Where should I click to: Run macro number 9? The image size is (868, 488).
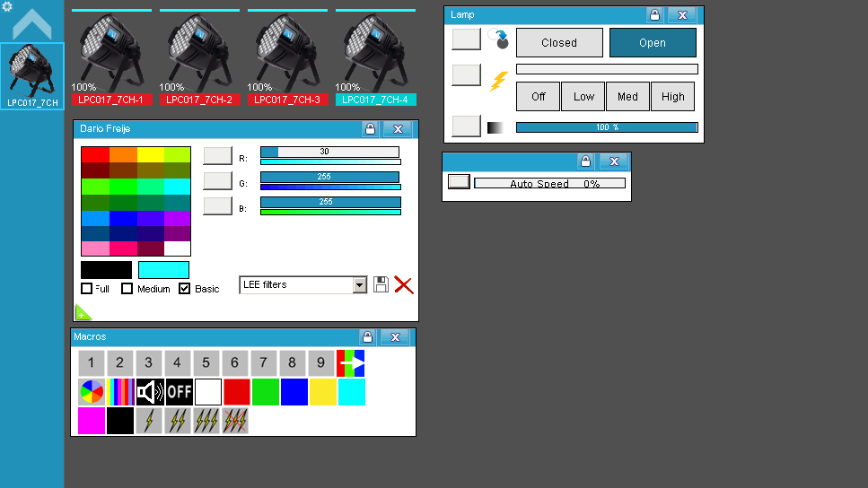[320, 363]
